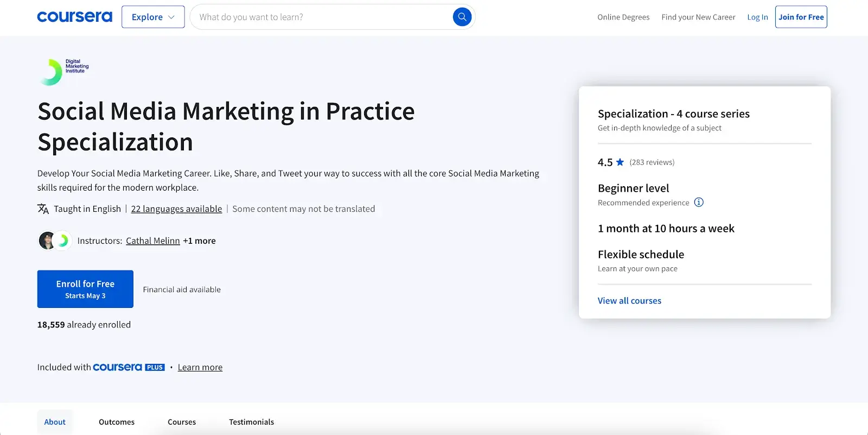
Task: Select the Testimonials tab
Action: click(251, 422)
